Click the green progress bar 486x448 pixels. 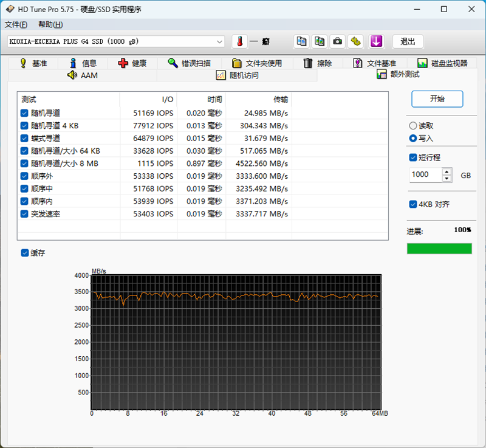(x=439, y=249)
